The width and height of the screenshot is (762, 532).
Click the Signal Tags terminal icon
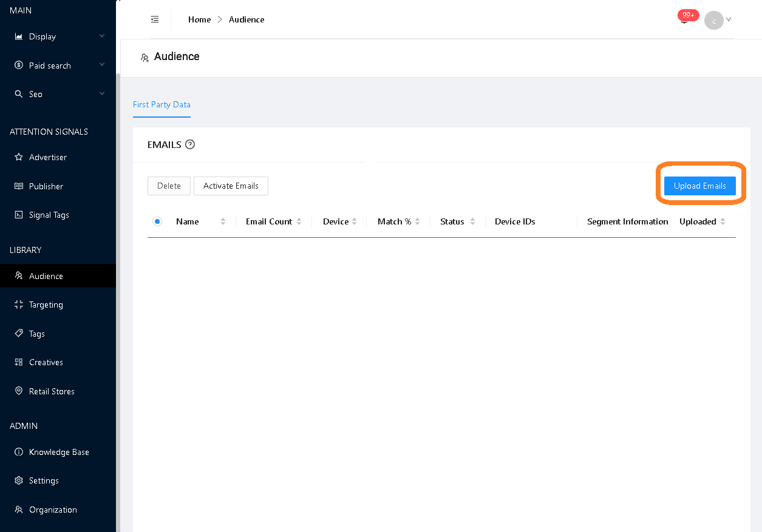(x=19, y=215)
